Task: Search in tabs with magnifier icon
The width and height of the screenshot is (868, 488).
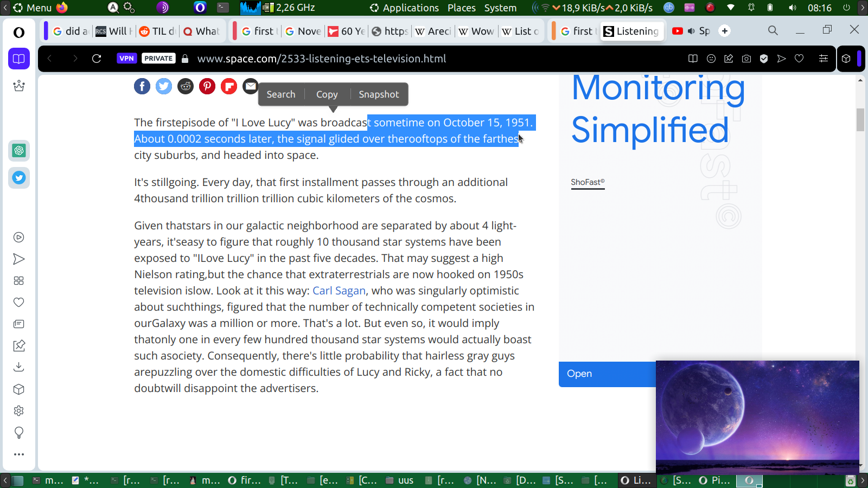Action: coord(773,30)
